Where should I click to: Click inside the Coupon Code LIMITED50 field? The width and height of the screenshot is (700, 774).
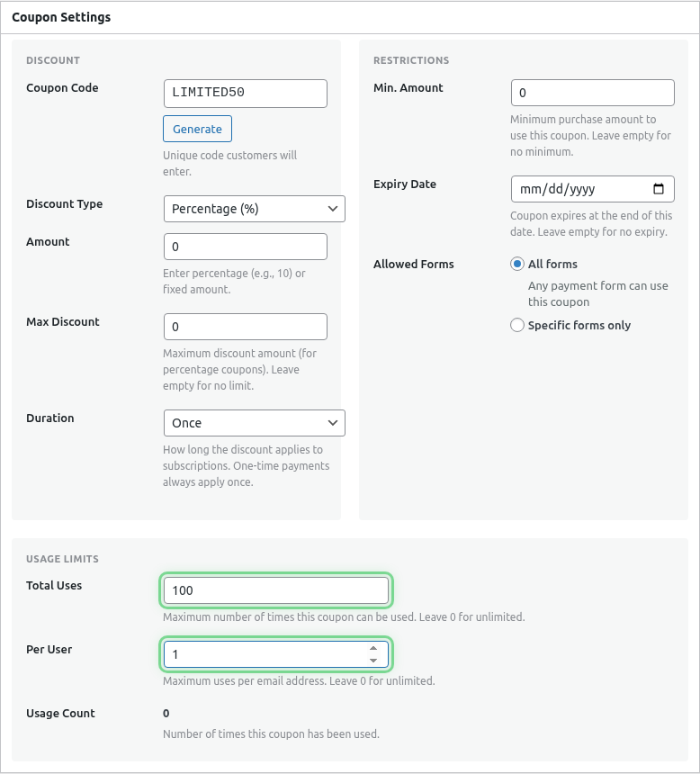click(x=245, y=93)
